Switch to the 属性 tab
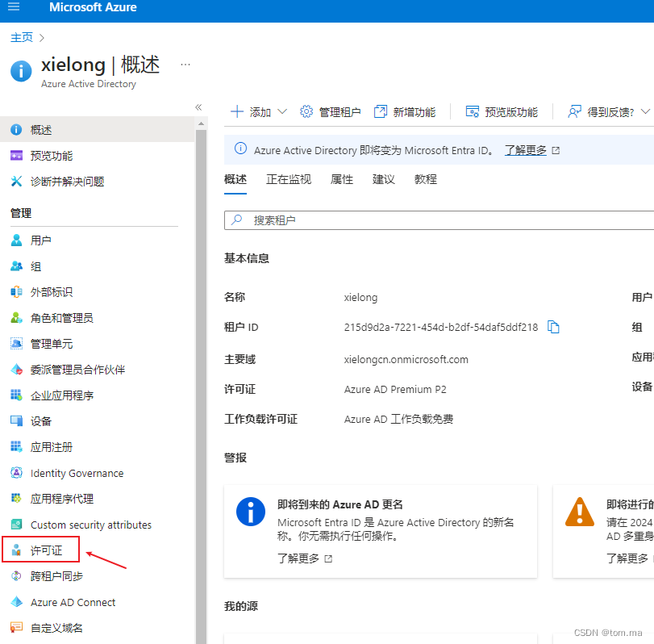This screenshot has height=644, width=654. pyautogui.click(x=342, y=179)
